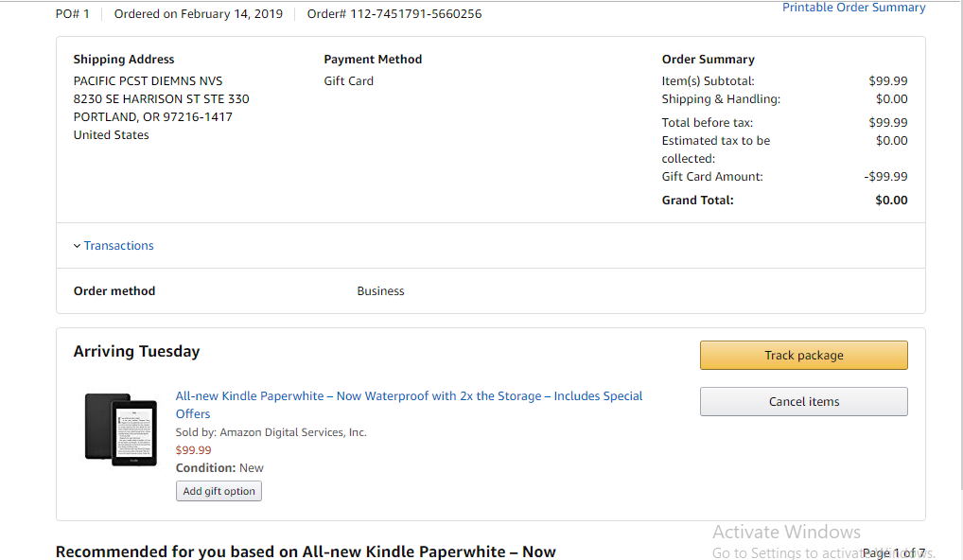This screenshot has height=560, width=963.
Task: Click the Sold by Amazon Digital Services text
Action: pyautogui.click(x=271, y=432)
